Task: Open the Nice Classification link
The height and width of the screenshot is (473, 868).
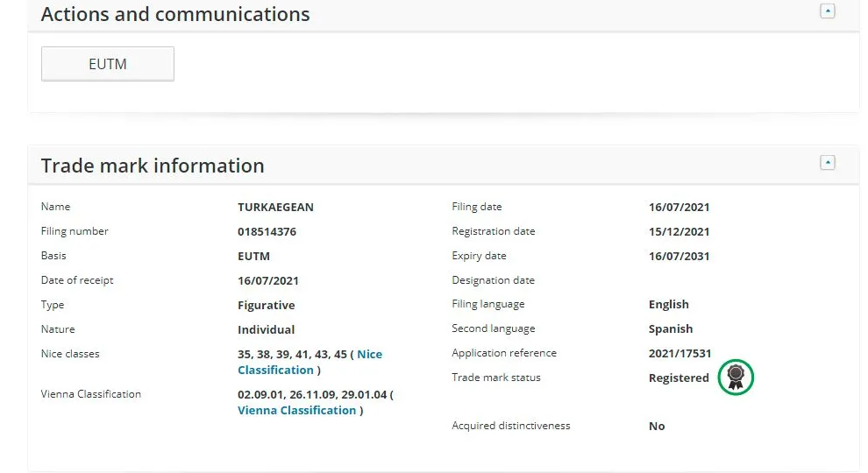Action: tap(309, 362)
